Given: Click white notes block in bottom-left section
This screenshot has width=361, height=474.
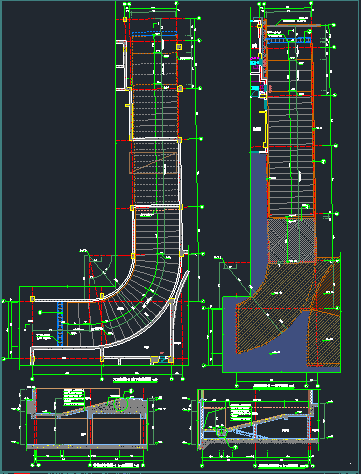Looking at the screenshot, I should click(74, 397).
